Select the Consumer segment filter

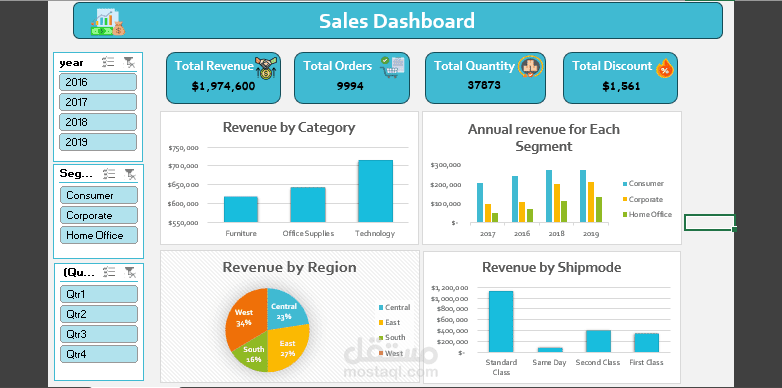pyautogui.click(x=99, y=195)
